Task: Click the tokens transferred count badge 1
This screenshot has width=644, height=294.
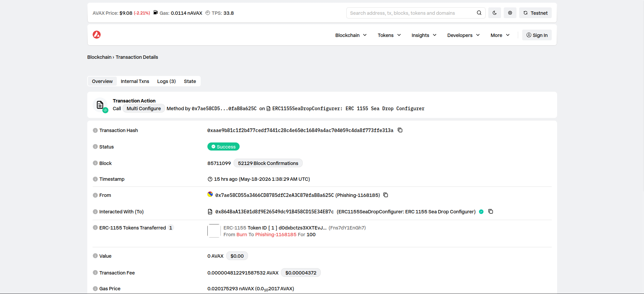Action: pos(171,228)
